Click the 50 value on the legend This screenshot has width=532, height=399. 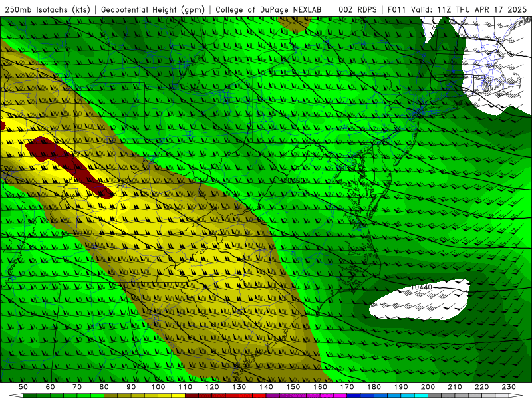pos(23,387)
